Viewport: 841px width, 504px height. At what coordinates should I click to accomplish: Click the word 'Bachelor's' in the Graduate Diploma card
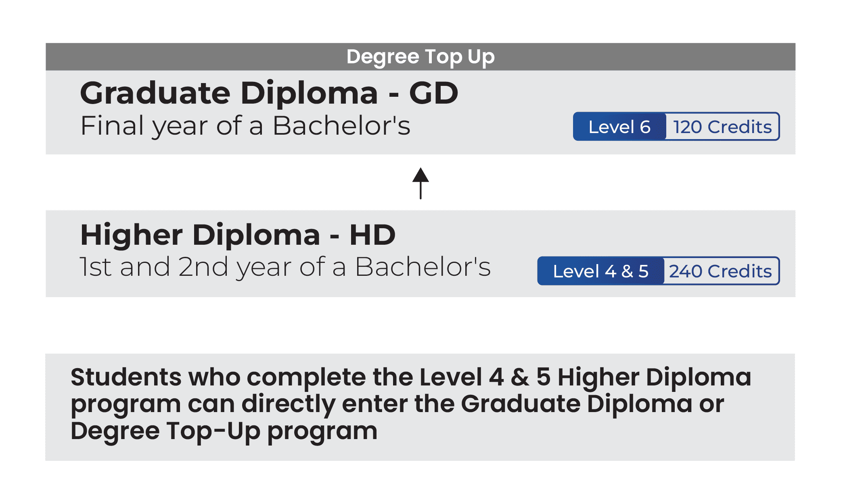(341, 126)
